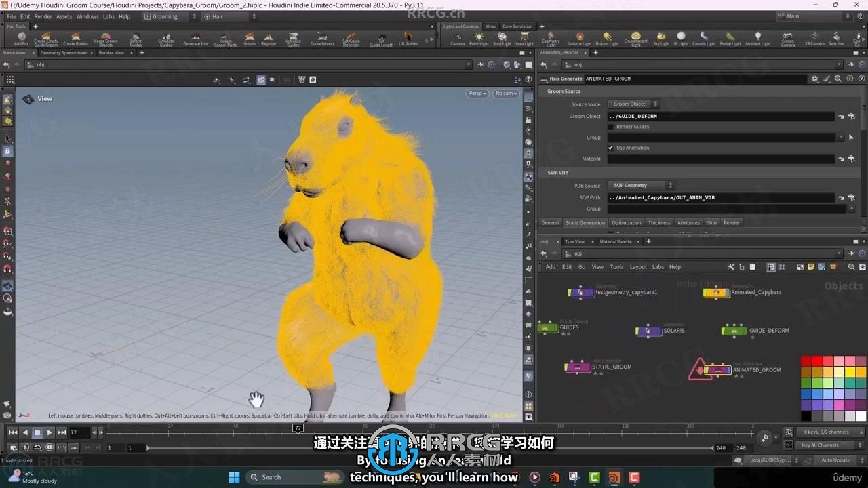
Task: Open the Static Generation parameter tab
Action: 585,222
